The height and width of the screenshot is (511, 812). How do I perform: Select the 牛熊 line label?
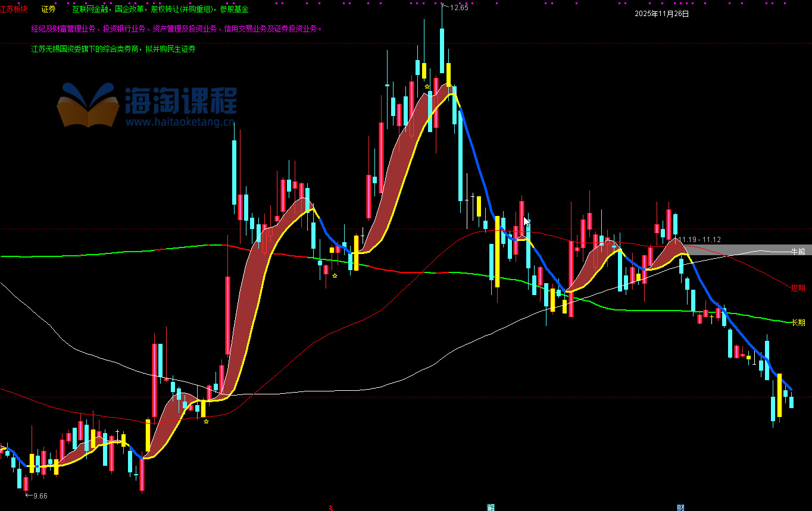click(x=798, y=252)
